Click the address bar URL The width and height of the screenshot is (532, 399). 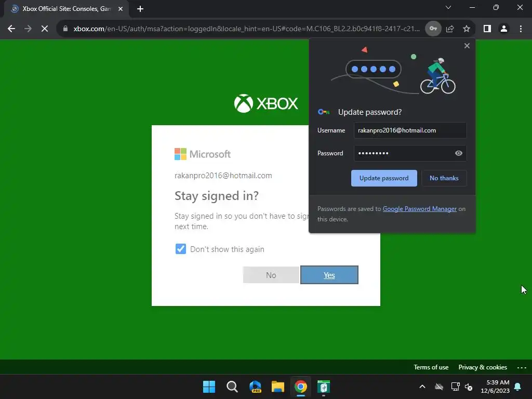[246, 29]
